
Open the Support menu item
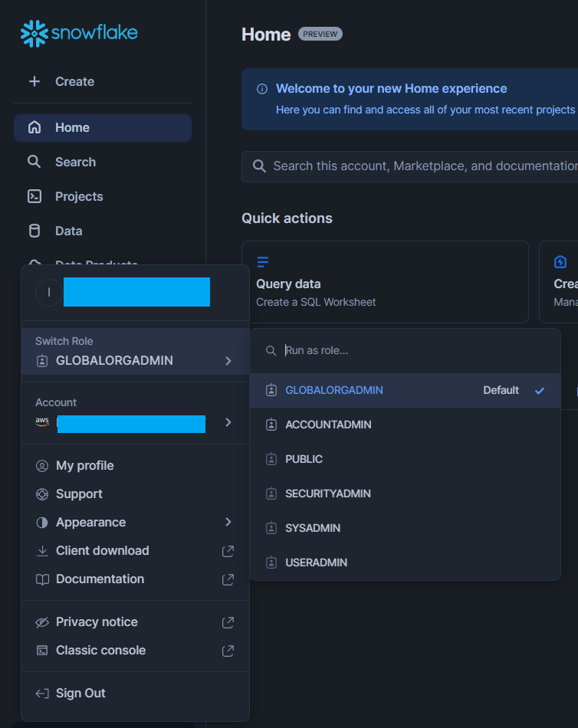[x=79, y=494]
